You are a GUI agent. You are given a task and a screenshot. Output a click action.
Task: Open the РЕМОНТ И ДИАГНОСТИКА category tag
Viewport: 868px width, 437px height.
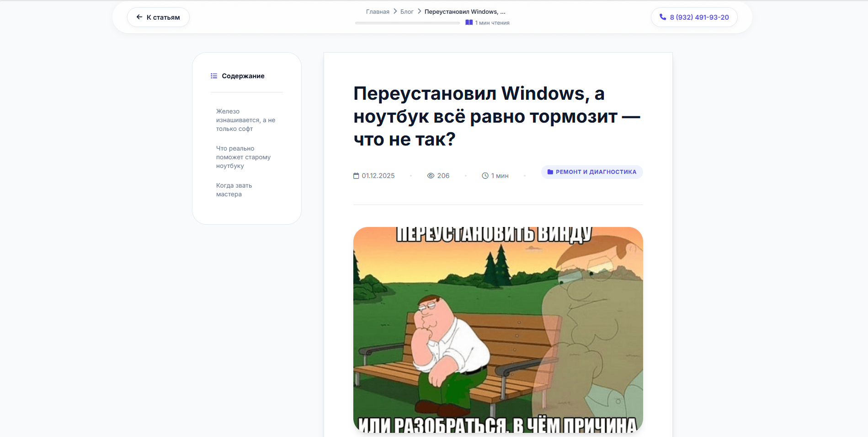coord(592,172)
